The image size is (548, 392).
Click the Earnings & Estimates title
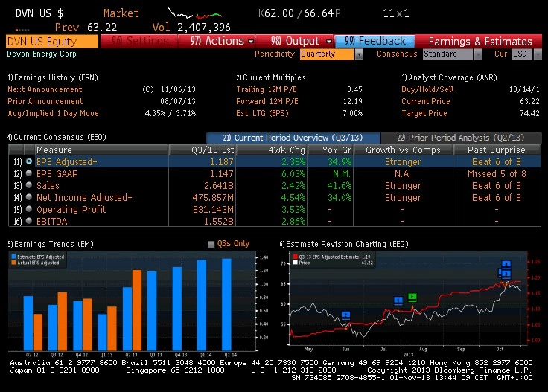pos(479,42)
